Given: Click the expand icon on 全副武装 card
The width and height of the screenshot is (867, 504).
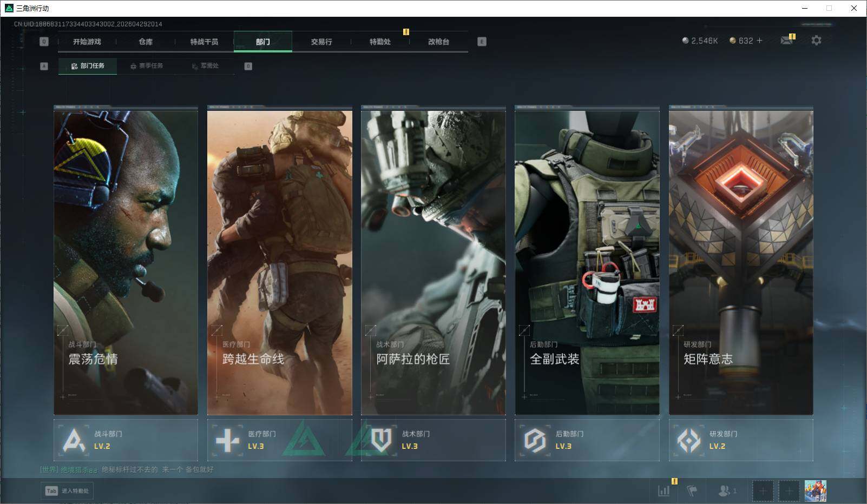Looking at the screenshot, I should click(x=524, y=330).
